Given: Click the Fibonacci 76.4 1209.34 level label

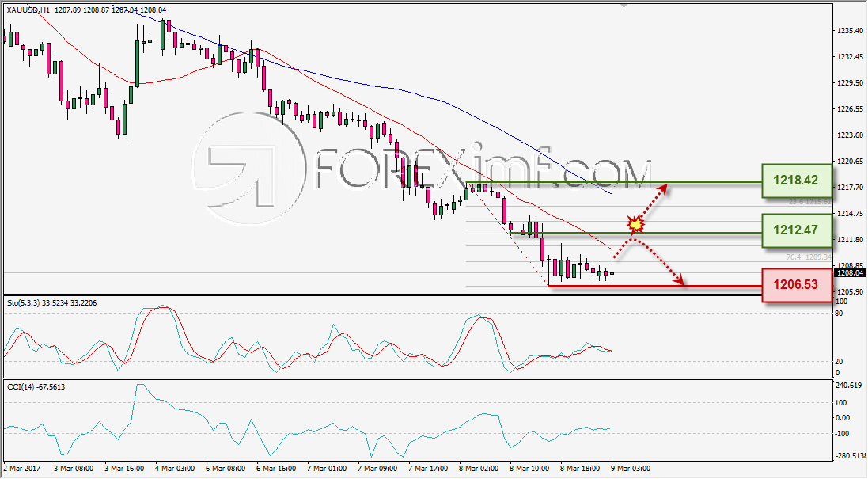Looking at the screenshot, I should pyautogui.click(x=809, y=257).
